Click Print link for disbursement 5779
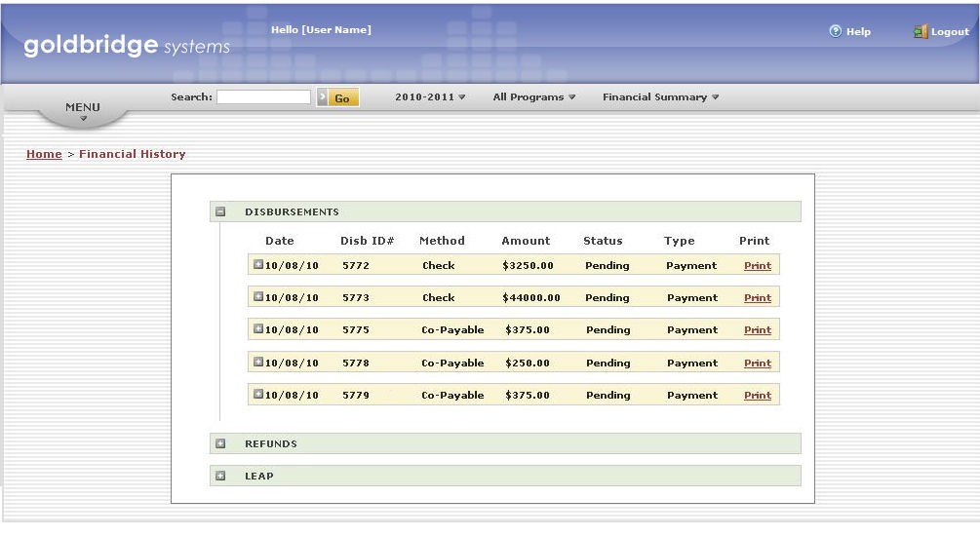 757,396
